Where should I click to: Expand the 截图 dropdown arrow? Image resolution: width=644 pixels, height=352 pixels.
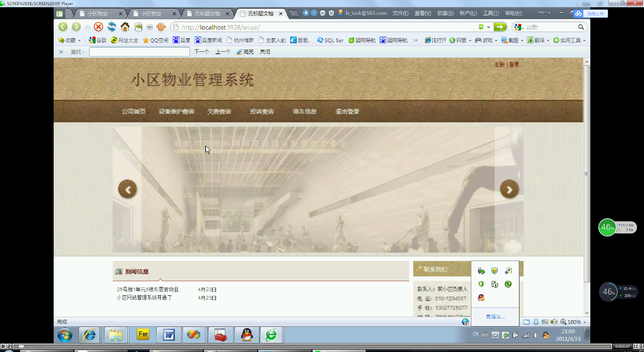pyautogui.click(x=522, y=41)
